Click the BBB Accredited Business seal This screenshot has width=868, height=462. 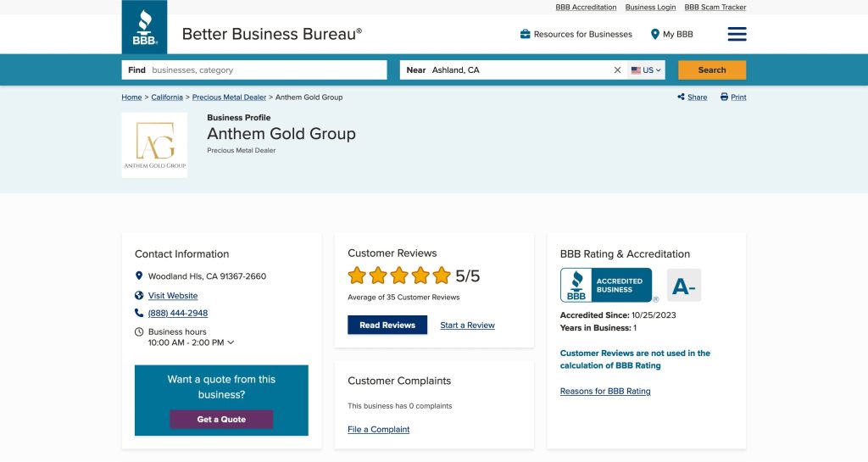(606, 286)
